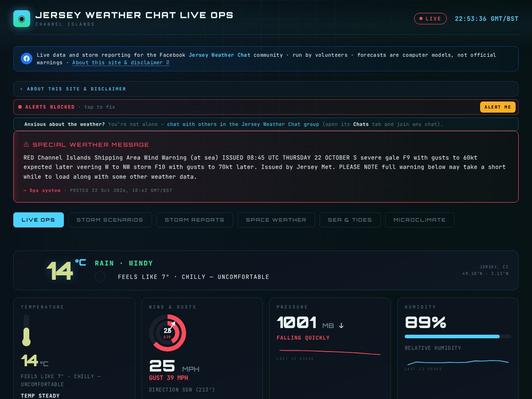Image resolution: width=532 pixels, height=399 pixels.
Task: Follow About this site & disclaimer link
Action: (x=121, y=63)
